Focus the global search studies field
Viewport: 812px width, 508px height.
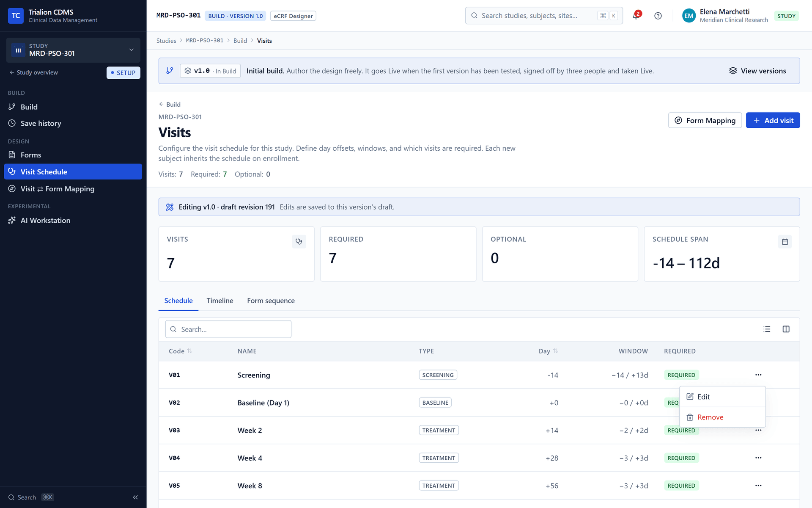pyautogui.click(x=544, y=16)
